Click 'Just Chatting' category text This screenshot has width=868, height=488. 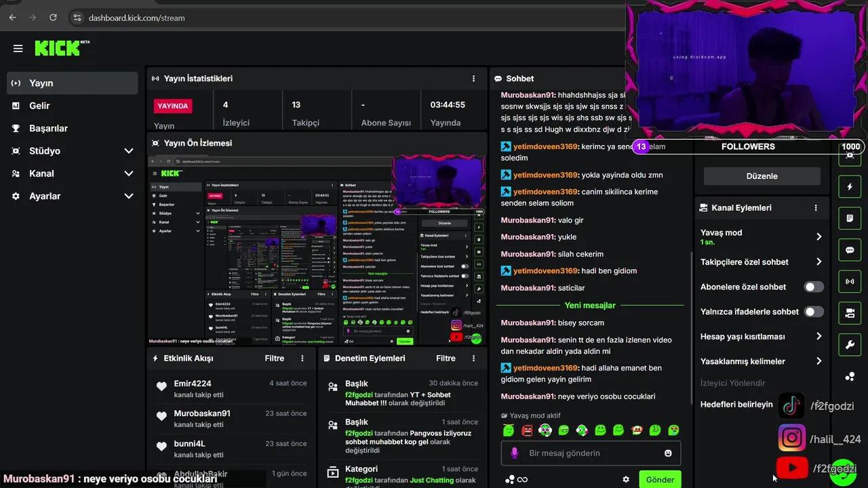point(432,481)
